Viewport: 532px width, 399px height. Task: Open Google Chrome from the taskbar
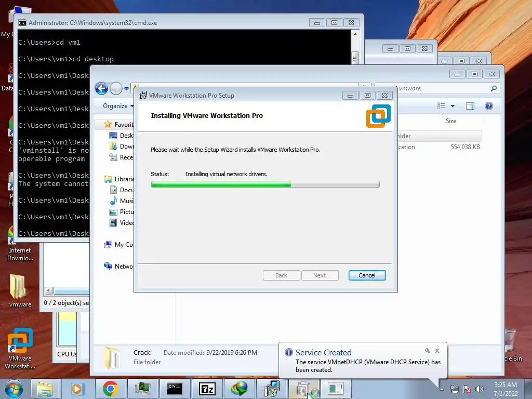[x=110, y=389]
